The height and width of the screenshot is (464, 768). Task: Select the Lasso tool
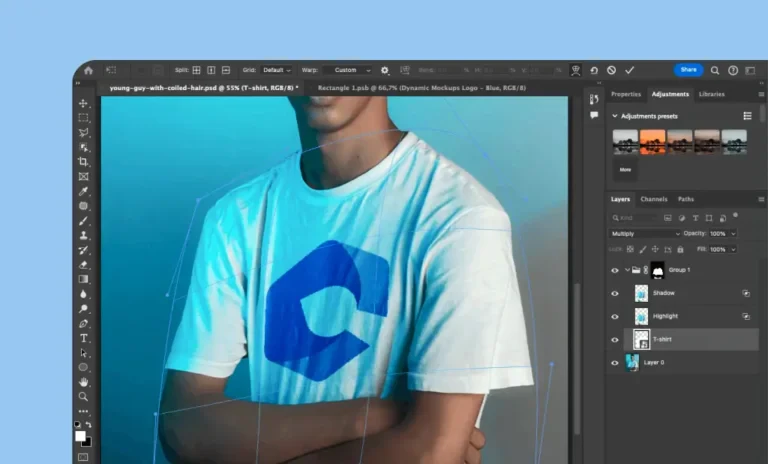83,133
